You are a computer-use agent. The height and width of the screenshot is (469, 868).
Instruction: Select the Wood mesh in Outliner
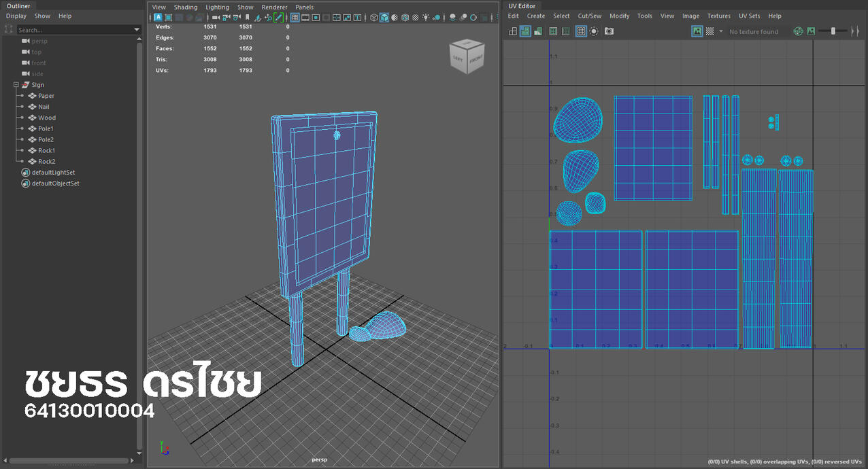pos(47,118)
